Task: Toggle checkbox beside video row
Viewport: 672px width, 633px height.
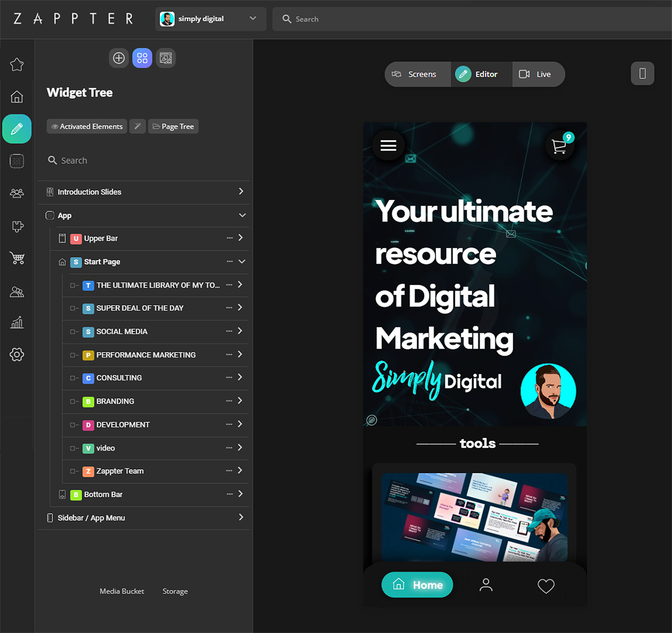Action: [x=73, y=448]
